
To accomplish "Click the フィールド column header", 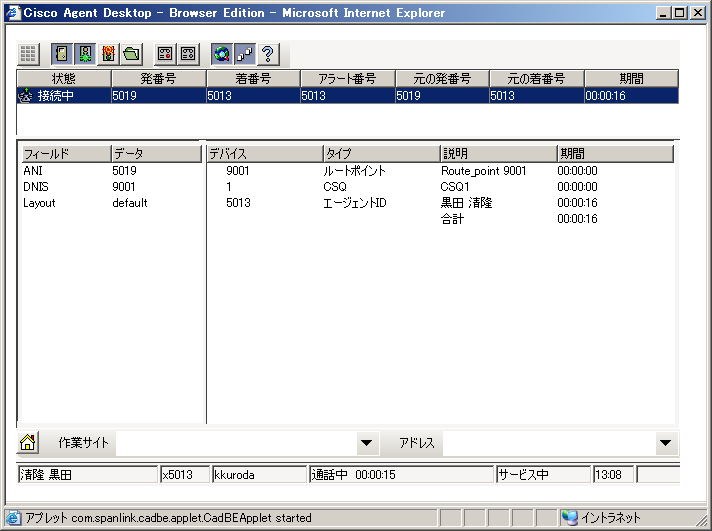I will 66,154.
